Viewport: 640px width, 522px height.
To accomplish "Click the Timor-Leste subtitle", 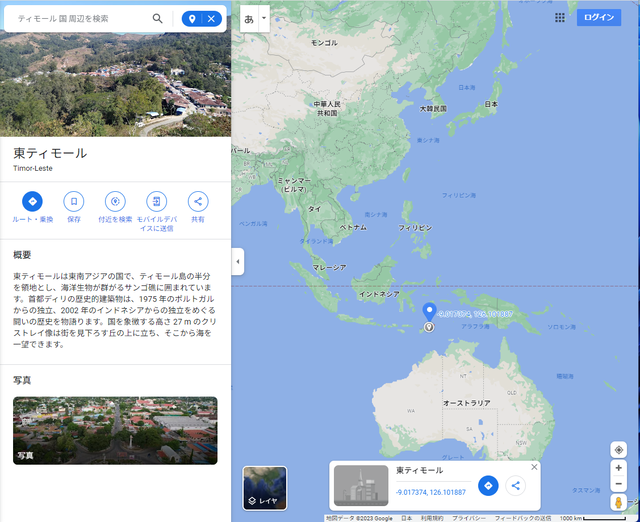I will click(33, 168).
